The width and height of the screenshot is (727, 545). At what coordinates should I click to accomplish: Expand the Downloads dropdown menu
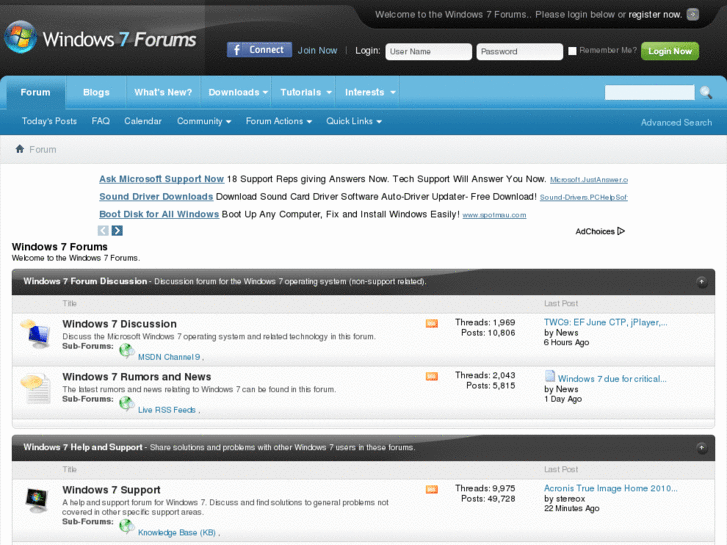[238, 92]
